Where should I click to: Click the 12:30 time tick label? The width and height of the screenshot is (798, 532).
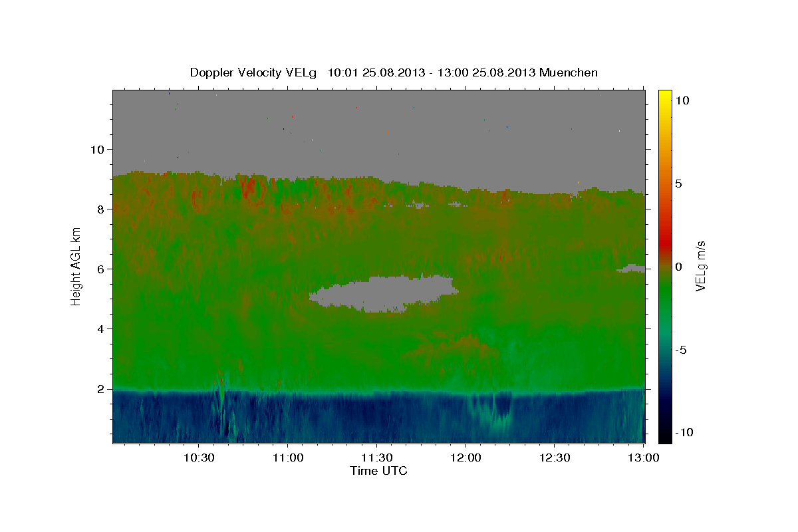554,458
